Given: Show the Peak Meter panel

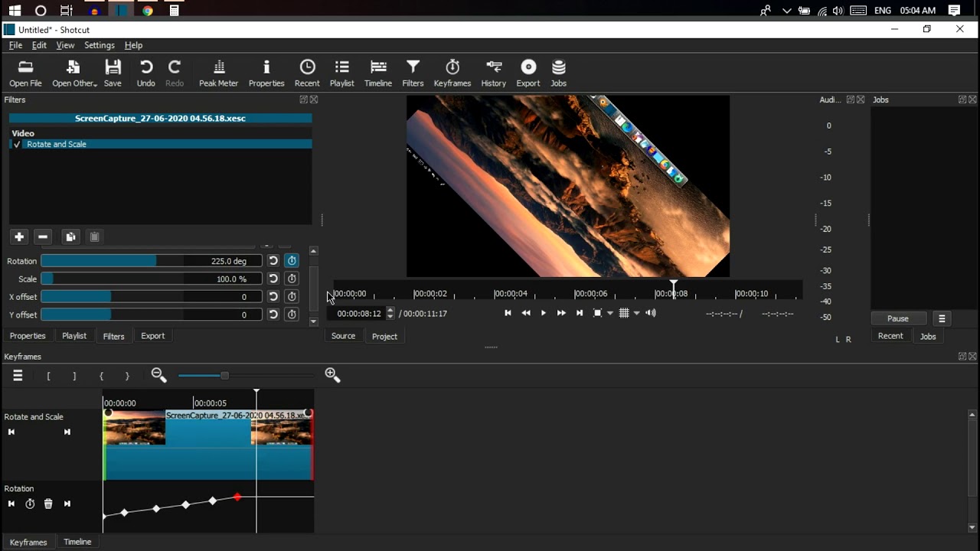Looking at the screenshot, I should 219,73.
